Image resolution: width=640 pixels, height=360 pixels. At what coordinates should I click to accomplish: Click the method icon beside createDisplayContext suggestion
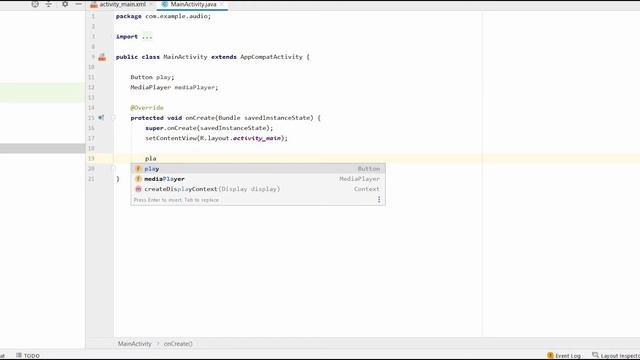(x=138, y=189)
